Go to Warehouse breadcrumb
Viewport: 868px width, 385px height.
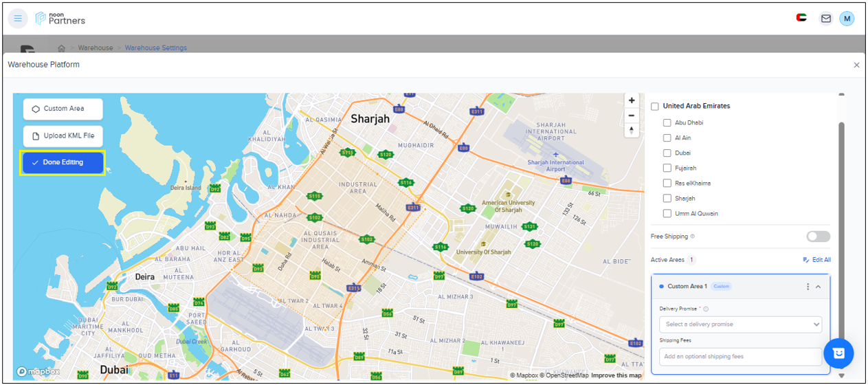point(96,48)
